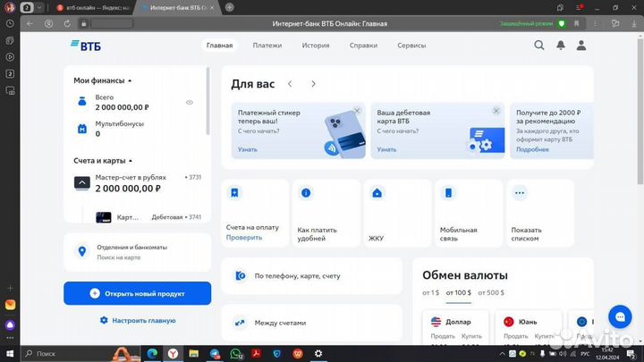644x362 pixels.
Task: Click the left panel scrollbar
Action: coord(208,101)
